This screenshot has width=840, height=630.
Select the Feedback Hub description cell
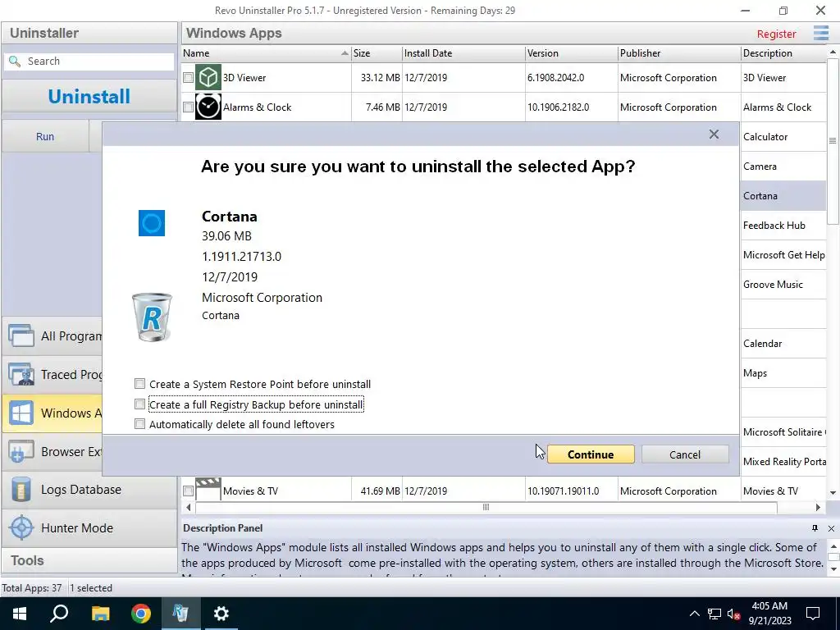[x=783, y=225]
